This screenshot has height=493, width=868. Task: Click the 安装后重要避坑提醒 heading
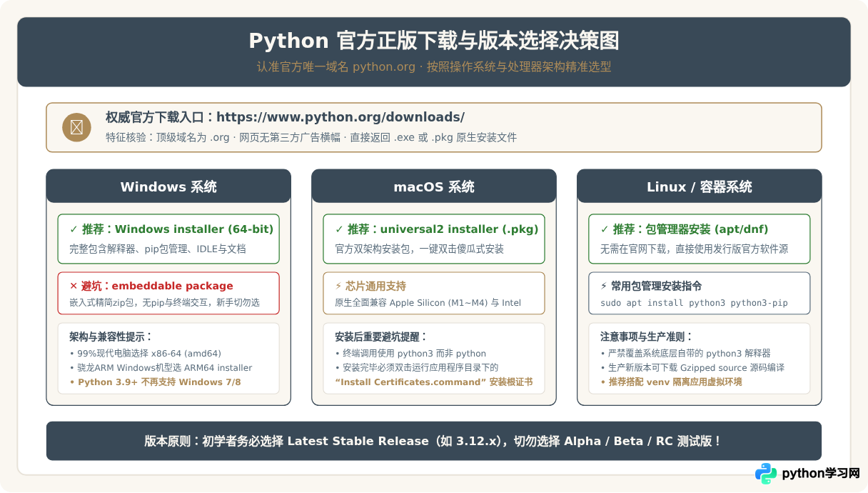[x=381, y=337]
